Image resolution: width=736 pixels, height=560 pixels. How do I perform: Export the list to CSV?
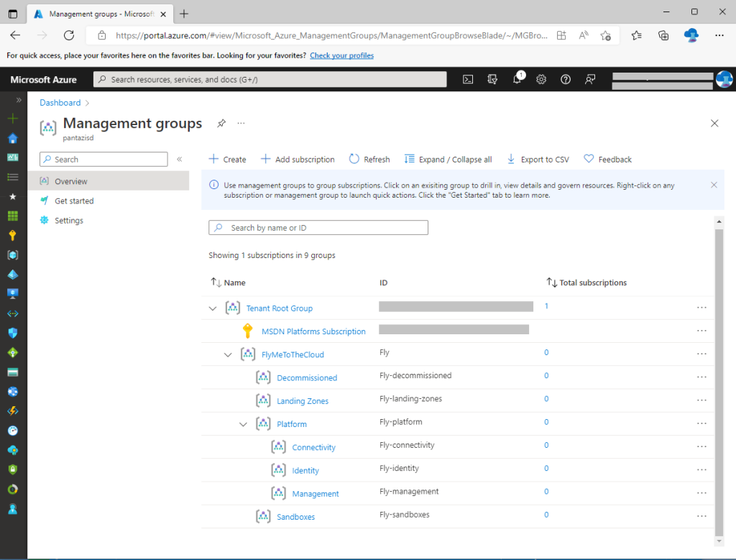pos(538,159)
